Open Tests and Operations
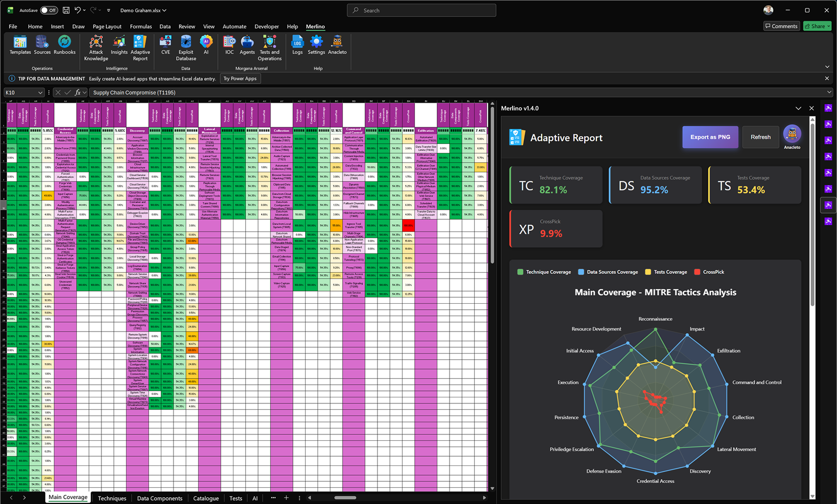The width and height of the screenshot is (837, 504). click(269, 47)
